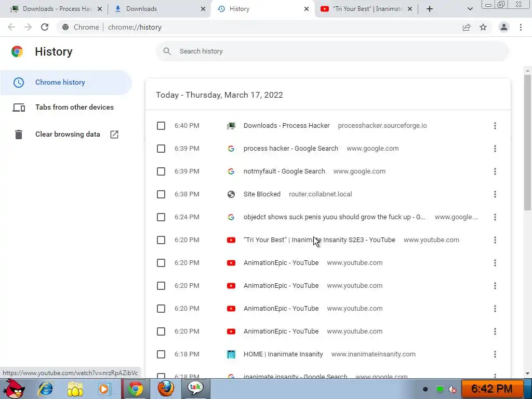Viewport: 532px width, 399px height.
Task: Click the muted volume tray icon
Action: pyautogui.click(x=453, y=389)
